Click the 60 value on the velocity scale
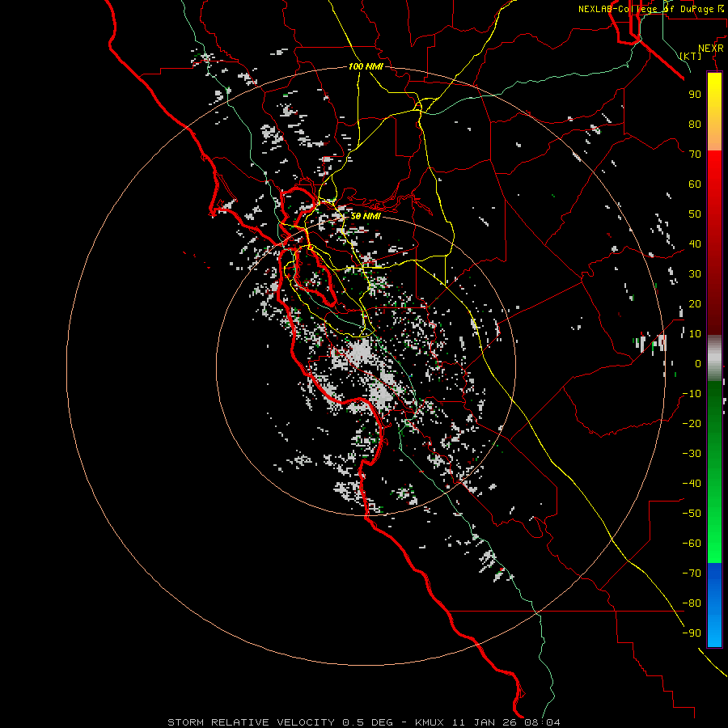The width and height of the screenshot is (728, 728). [x=695, y=184]
